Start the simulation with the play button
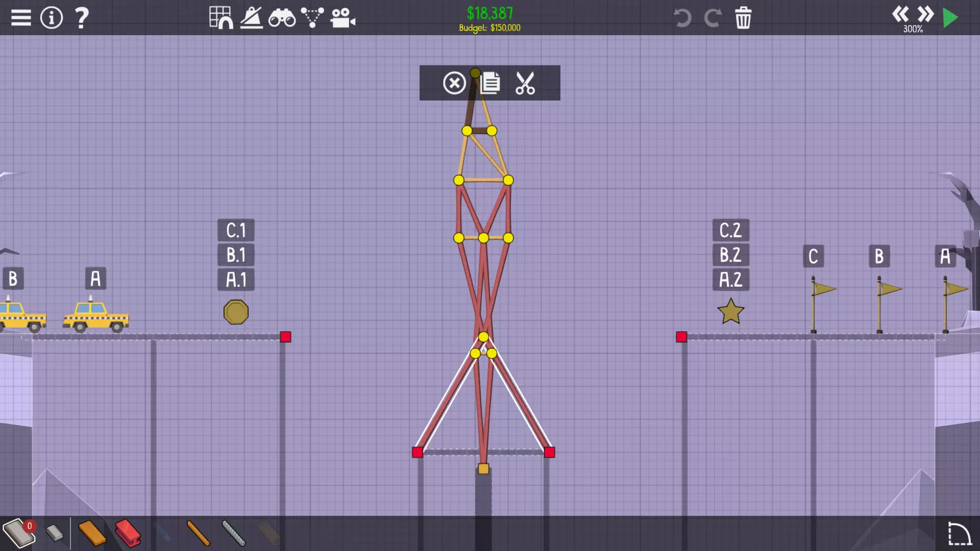Image resolution: width=980 pixels, height=551 pixels. 950,18
